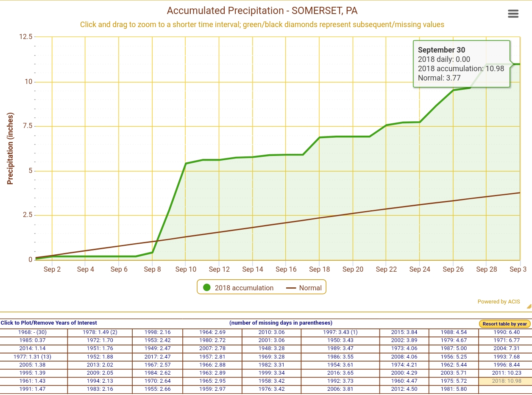The image size is (532, 395).
Task: Plot the year 2012: 4.50
Action: click(404, 389)
